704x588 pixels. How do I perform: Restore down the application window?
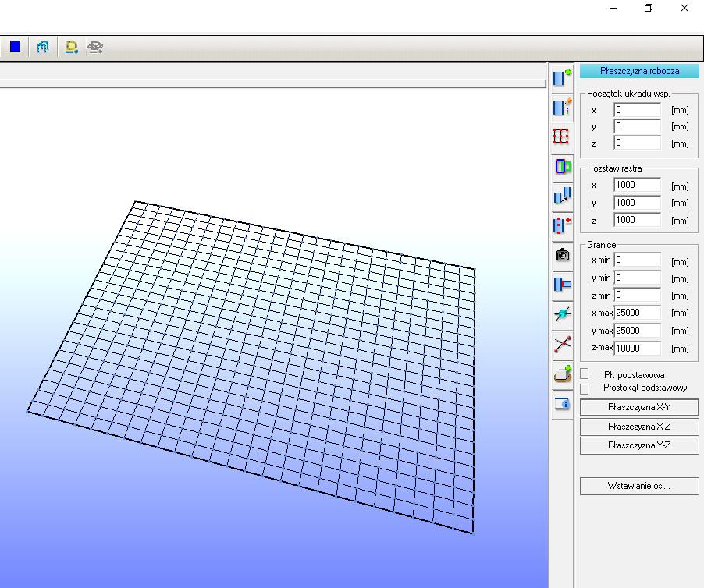click(649, 8)
